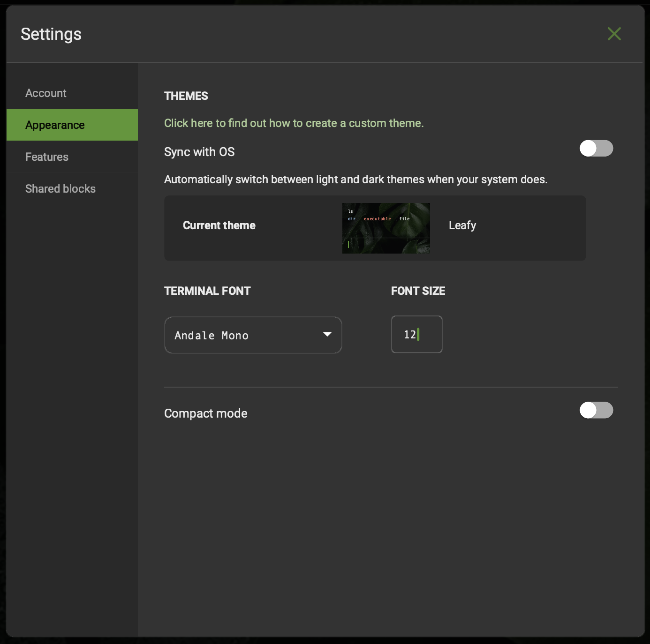Turn on the Compact mode switch

[x=596, y=410]
